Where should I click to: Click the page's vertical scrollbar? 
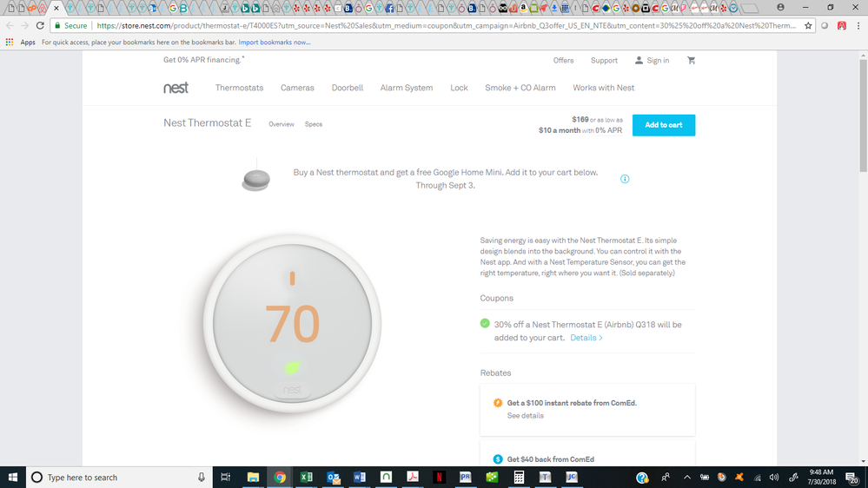click(861, 260)
